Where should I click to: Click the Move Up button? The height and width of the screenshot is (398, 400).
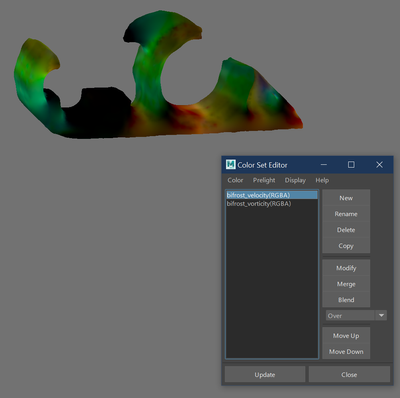(x=346, y=336)
